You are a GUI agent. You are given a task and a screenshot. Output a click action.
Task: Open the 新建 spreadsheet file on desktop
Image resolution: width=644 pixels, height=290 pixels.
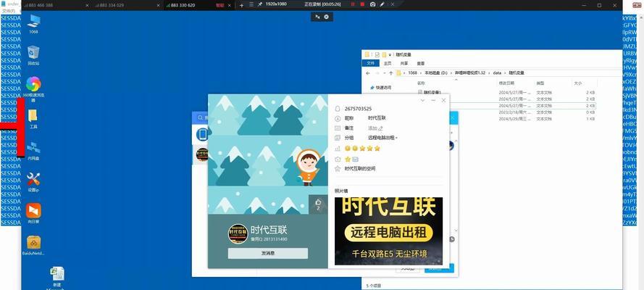[57, 277]
